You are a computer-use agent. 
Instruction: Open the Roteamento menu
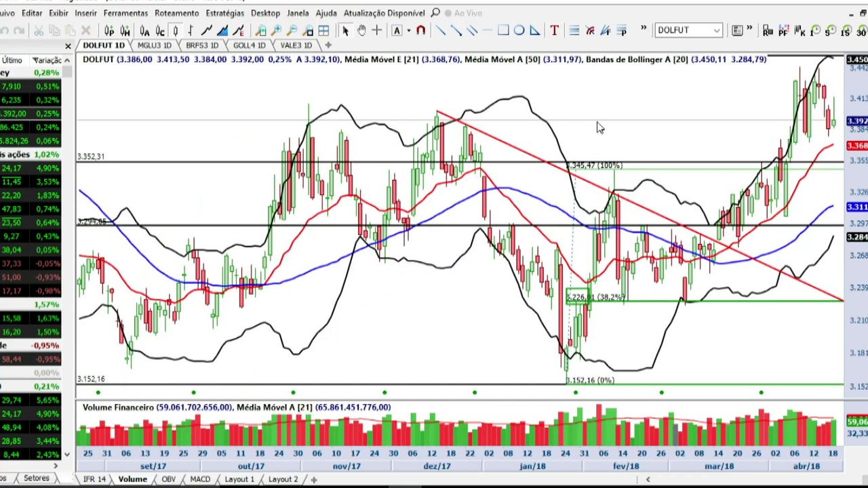pyautogui.click(x=176, y=13)
